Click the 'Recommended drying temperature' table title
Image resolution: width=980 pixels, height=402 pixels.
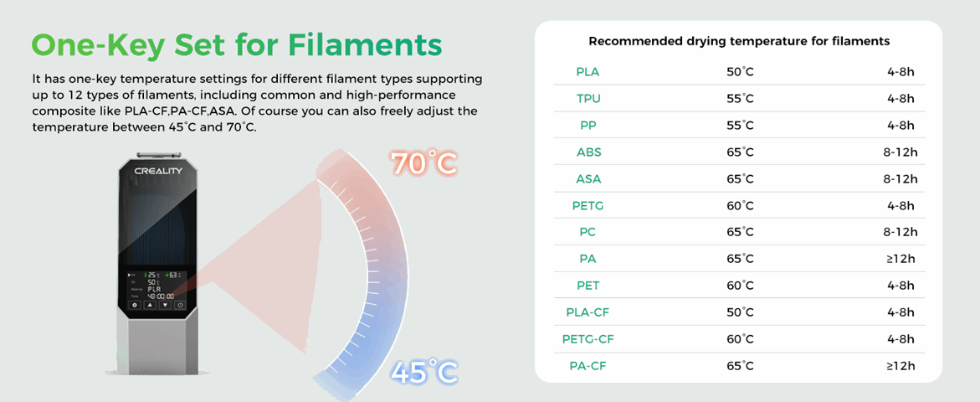[x=738, y=41]
